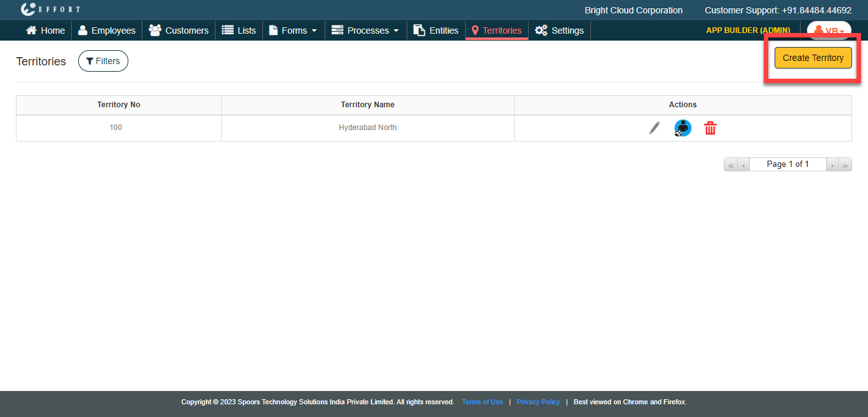
Task: Open the Employees menu item
Action: 107,30
